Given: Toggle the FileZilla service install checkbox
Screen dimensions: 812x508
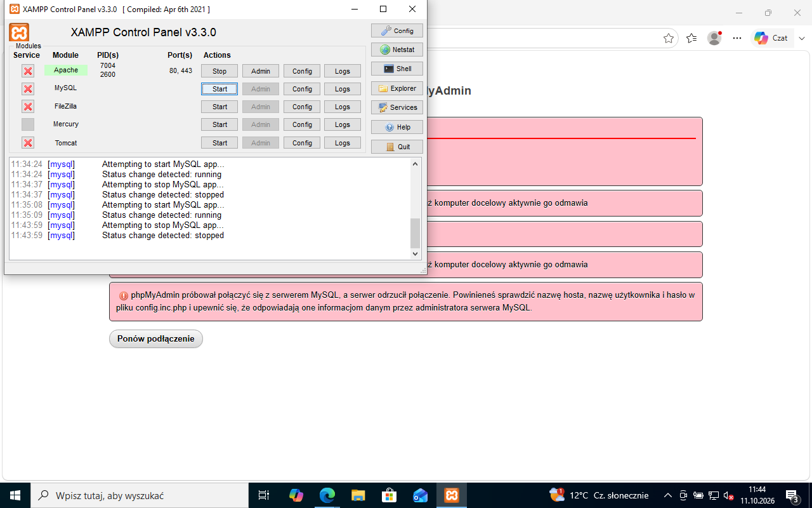Looking at the screenshot, I should pos(28,106).
